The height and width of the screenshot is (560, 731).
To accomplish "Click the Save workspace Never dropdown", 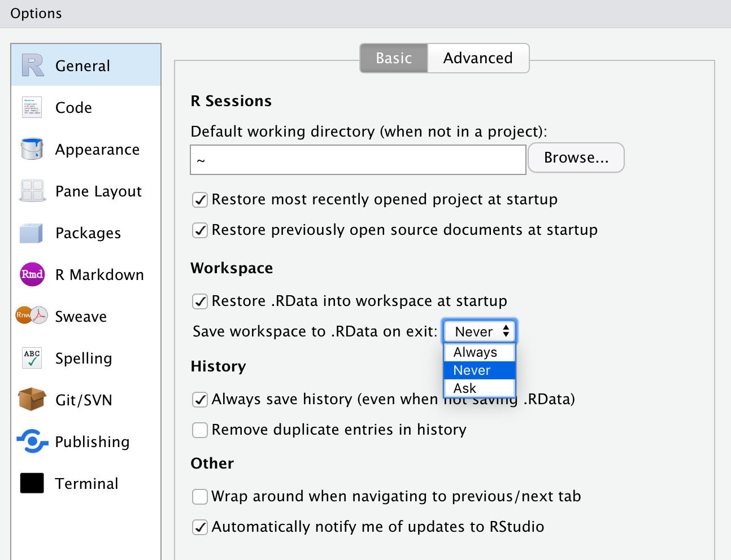I will click(479, 331).
